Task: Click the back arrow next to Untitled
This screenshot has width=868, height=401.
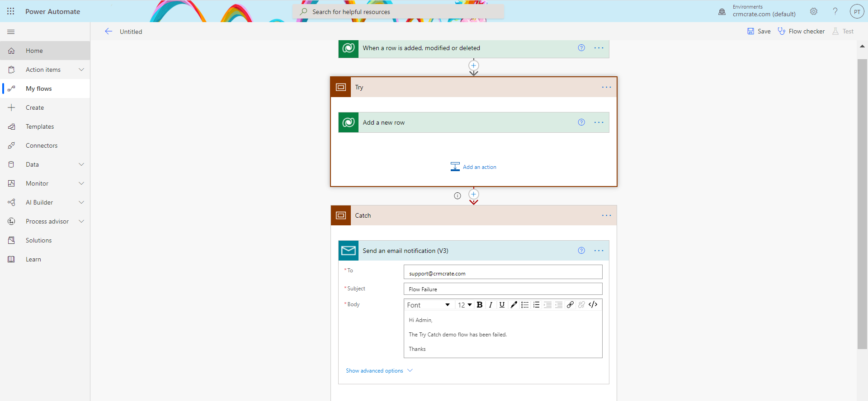Action: [108, 31]
